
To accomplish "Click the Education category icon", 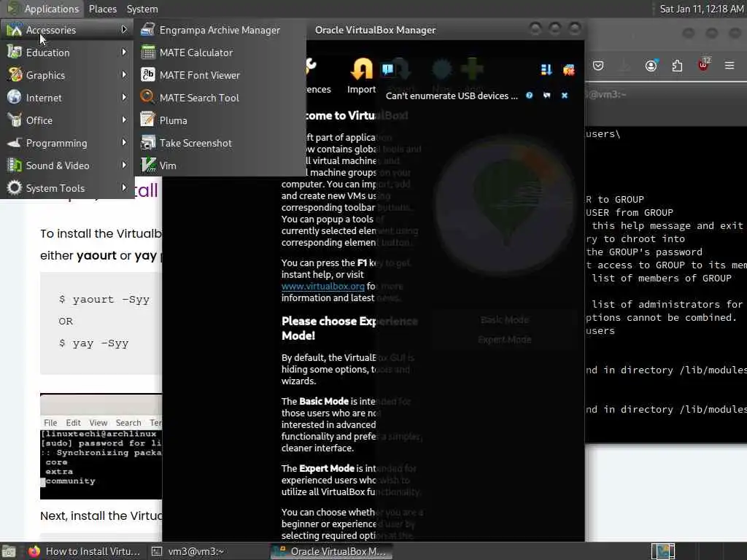I will point(15,52).
